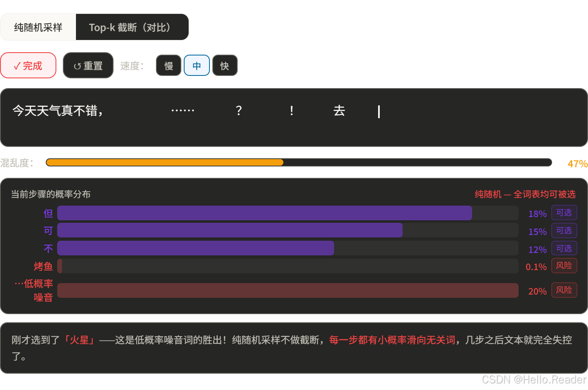588x390 pixels.
Task: Click the 风险 tag in the 烤鱼 row
Action: point(564,266)
